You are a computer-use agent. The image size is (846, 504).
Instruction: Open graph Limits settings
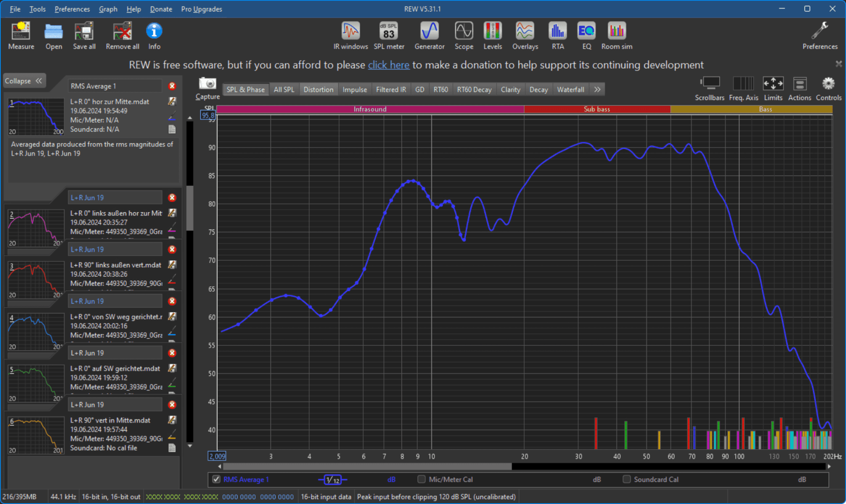[x=773, y=88]
